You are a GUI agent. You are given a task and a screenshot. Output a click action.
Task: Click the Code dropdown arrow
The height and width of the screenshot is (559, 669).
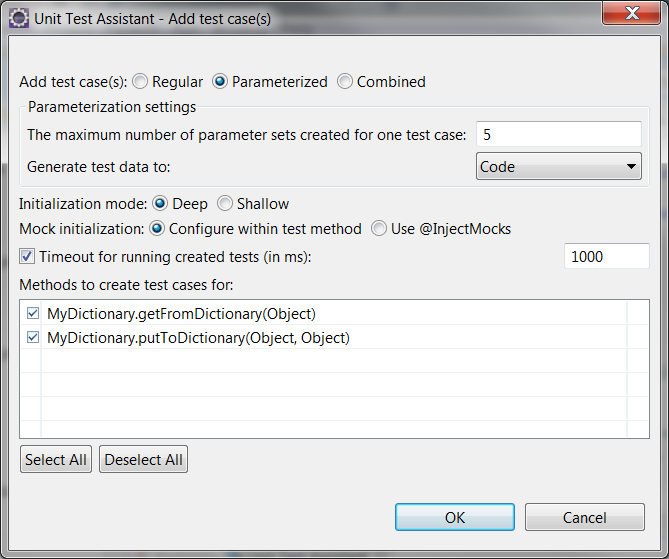pyautogui.click(x=631, y=166)
